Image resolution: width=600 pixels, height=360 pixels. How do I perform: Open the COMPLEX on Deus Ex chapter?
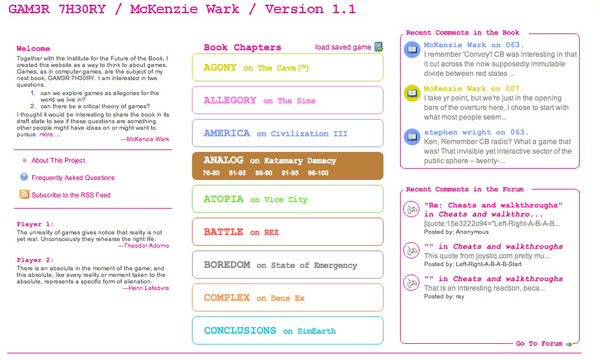click(x=288, y=298)
